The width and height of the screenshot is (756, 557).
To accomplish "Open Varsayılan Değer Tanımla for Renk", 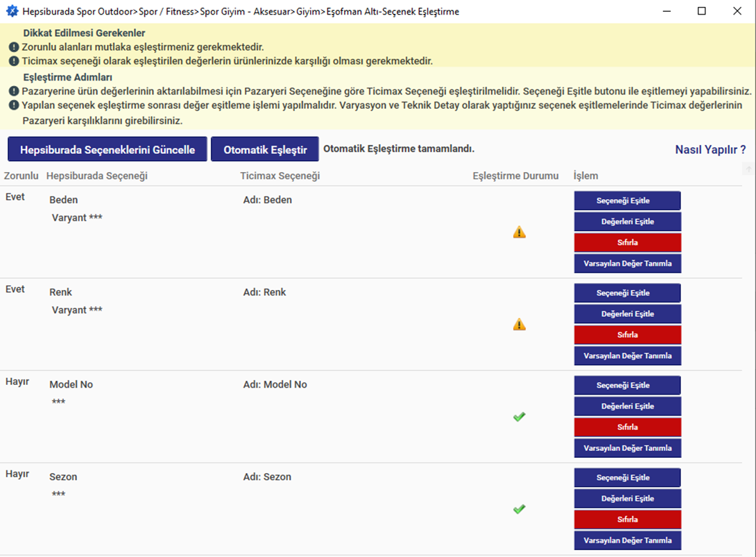I will pos(627,356).
